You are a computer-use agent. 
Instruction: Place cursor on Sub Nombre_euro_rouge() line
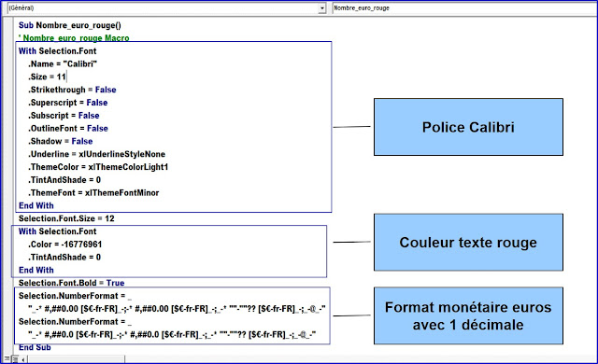click(x=70, y=25)
